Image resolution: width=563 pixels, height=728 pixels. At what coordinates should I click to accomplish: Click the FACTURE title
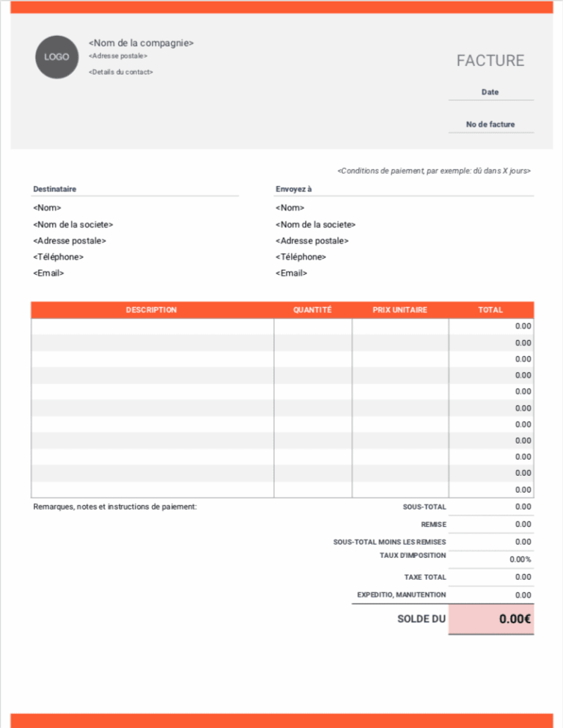[490, 61]
